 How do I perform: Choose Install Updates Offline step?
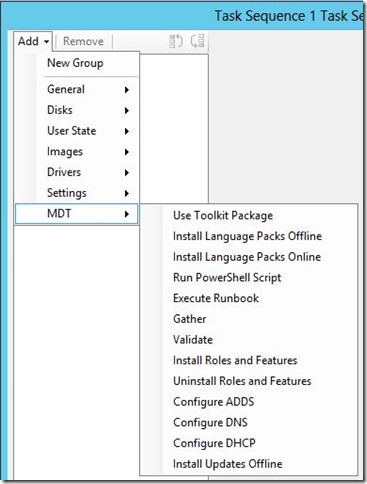(x=248, y=463)
